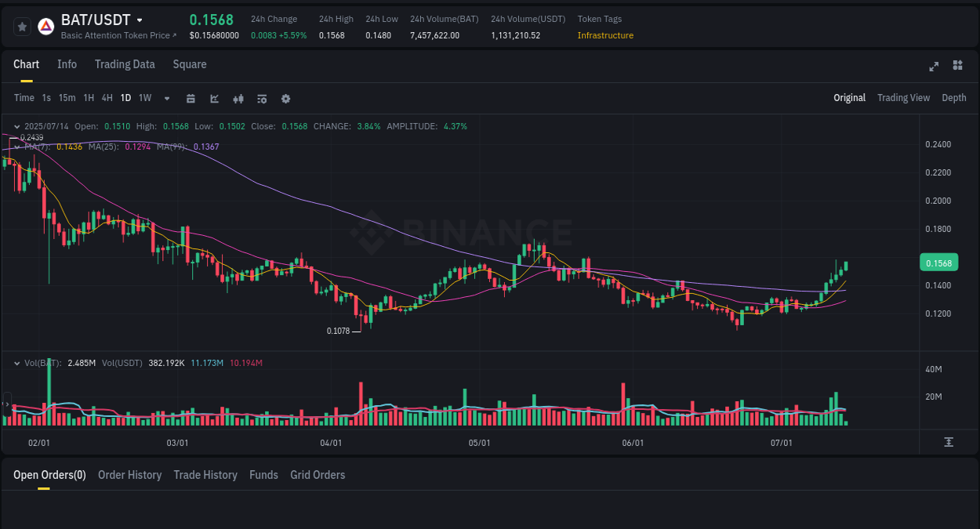Collapse the OHLC info row chevron
This screenshot has width=980, height=529.
17,125
